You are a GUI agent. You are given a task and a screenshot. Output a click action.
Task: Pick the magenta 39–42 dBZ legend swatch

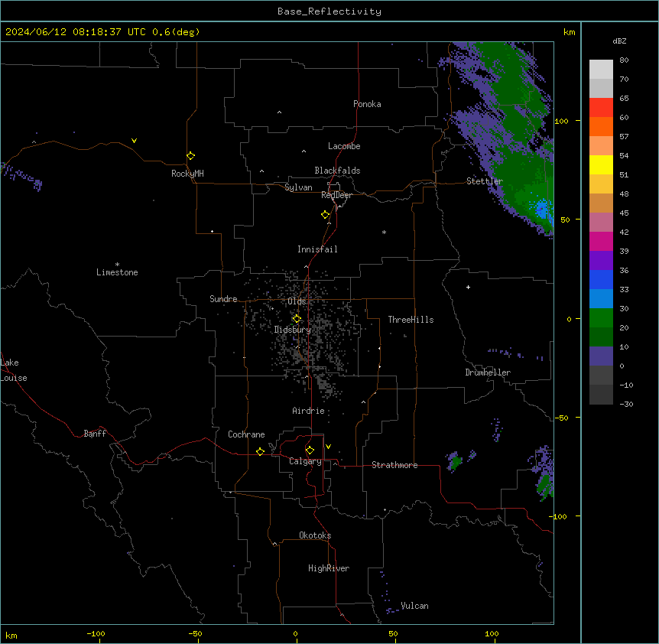[x=601, y=241]
